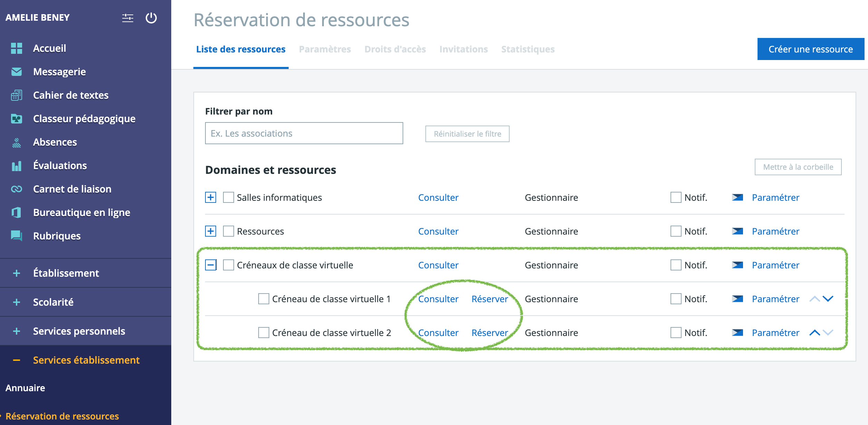Switch to the Paramètres tab
Viewport: 868px width, 425px height.
click(325, 49)
